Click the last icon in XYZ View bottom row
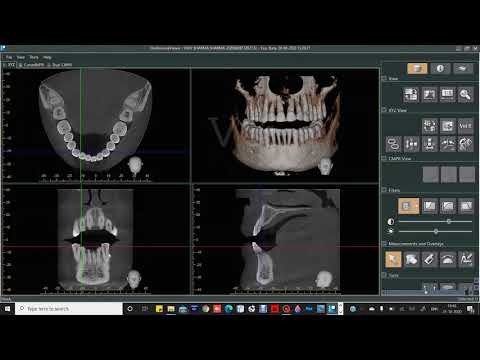The image size is (480, 360). click(465, 144)
